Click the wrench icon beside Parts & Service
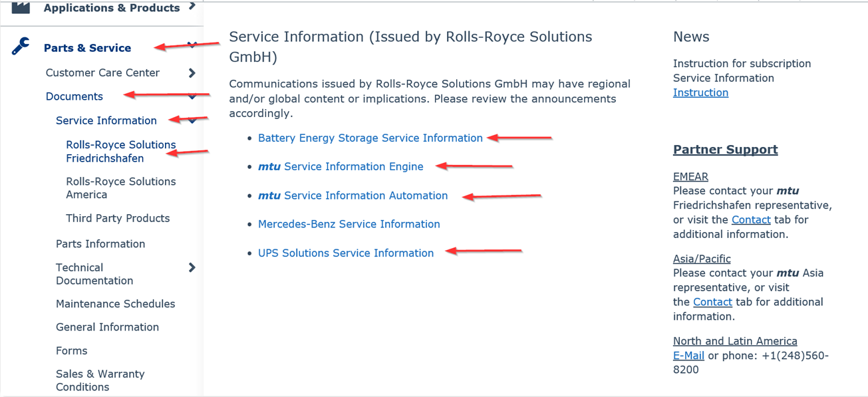The width and height of the screenshot is (868, 397). click(21, 46)
